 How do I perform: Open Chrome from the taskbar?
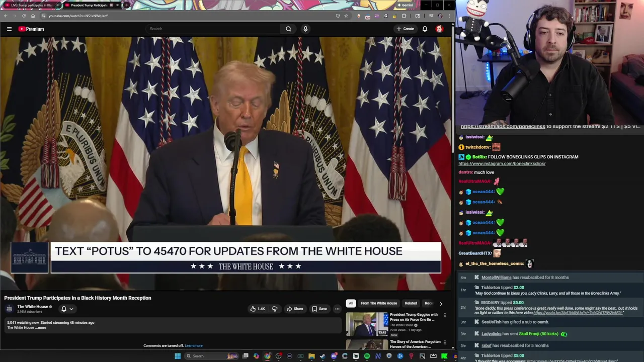coord(267,356)
